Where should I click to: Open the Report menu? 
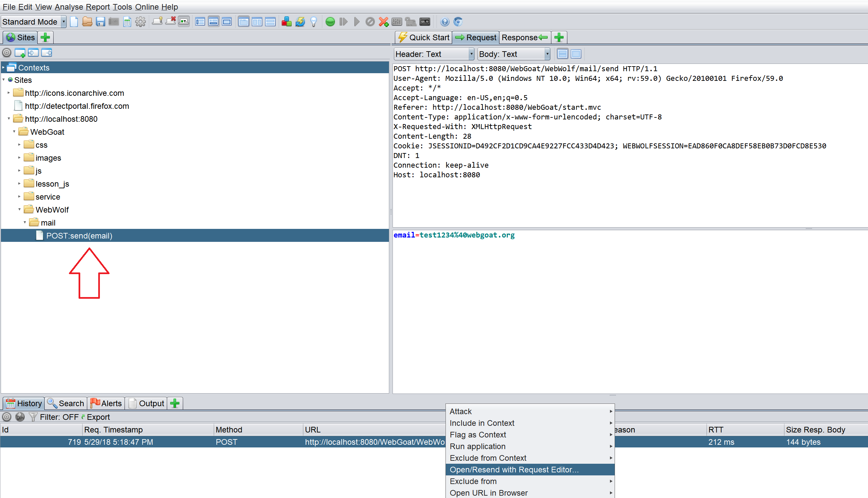click(98, 7)
